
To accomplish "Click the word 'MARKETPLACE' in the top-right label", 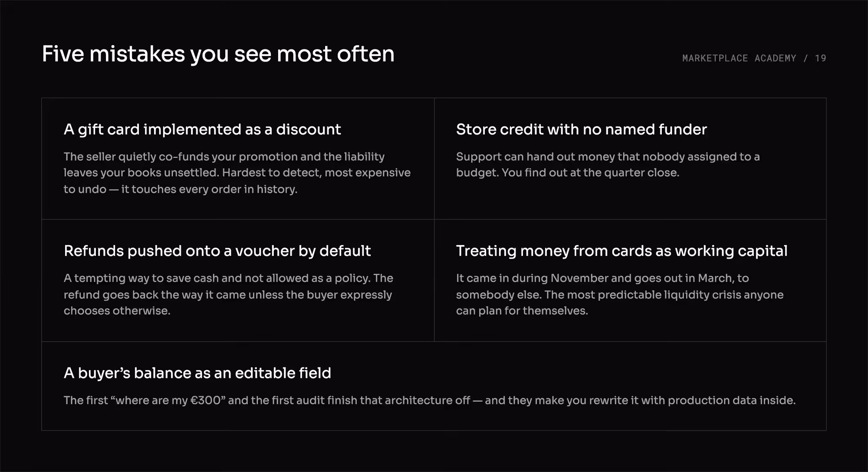I will tap(715, 58).
